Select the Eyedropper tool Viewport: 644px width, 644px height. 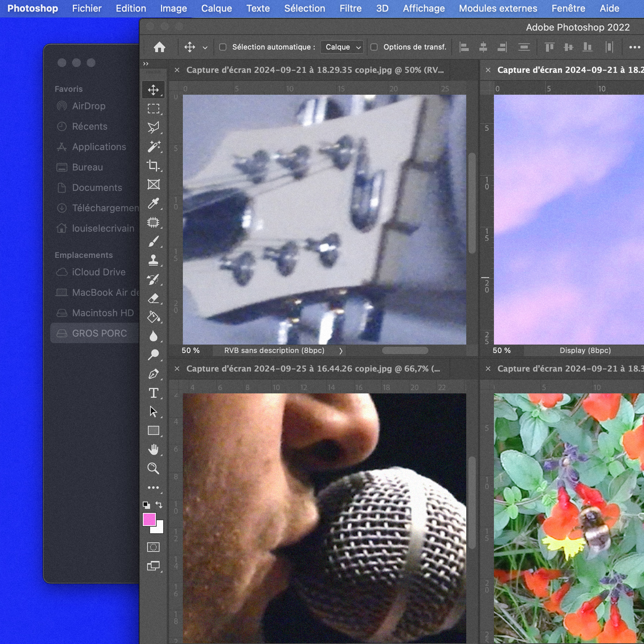coord(153,203)
